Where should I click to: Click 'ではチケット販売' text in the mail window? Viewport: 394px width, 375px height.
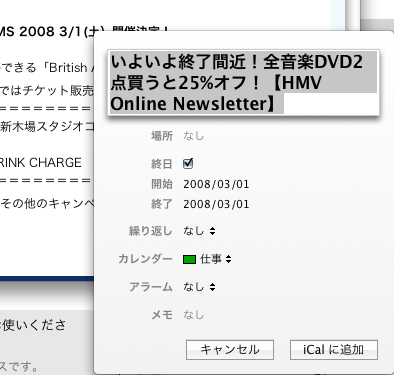point(47,90)
